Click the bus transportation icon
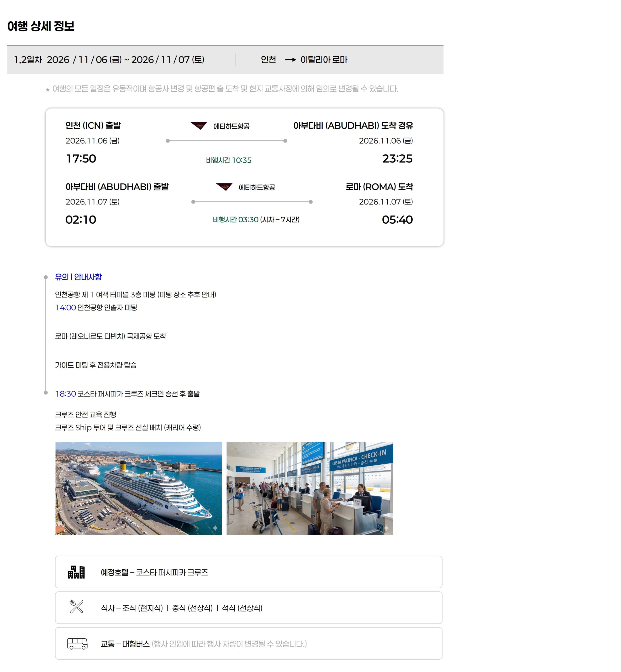The width and height of the screenshot is (621, 672). coord(77,644)
